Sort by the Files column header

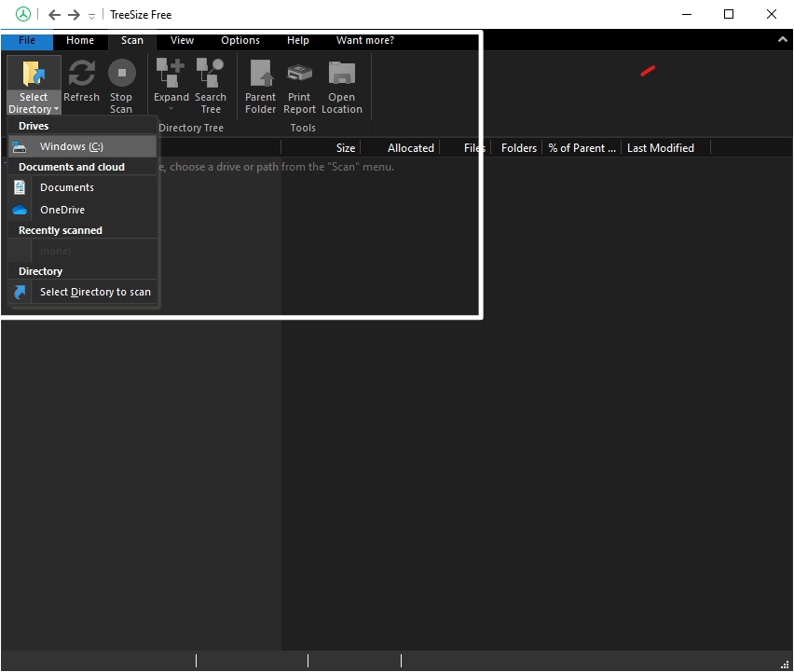tap(465, 148)
